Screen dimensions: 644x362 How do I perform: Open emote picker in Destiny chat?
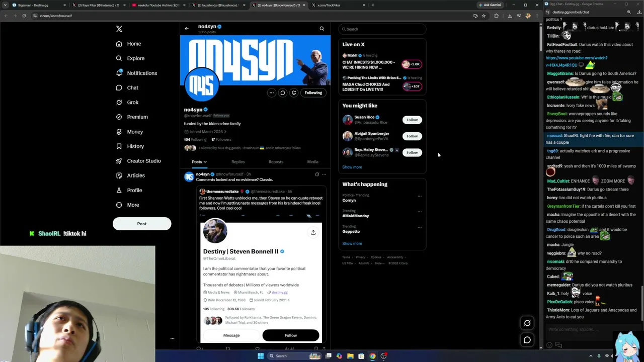point(549,345)
